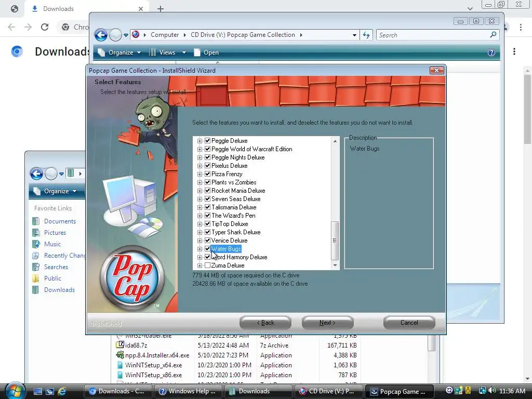
Task: Check the Zuma Deluxe checkbox
Action: pos(208,265)
